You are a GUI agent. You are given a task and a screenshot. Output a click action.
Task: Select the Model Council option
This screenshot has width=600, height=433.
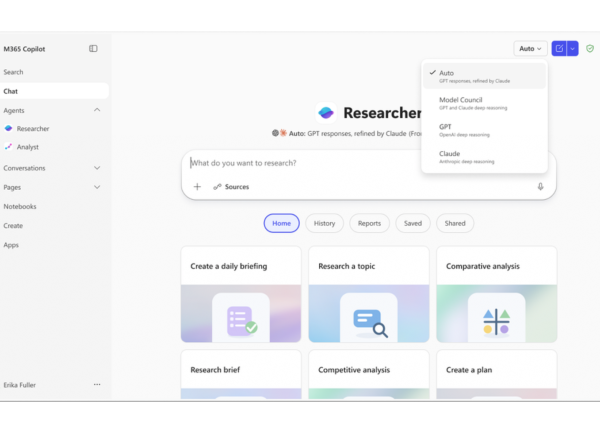(x=484, y=103)
